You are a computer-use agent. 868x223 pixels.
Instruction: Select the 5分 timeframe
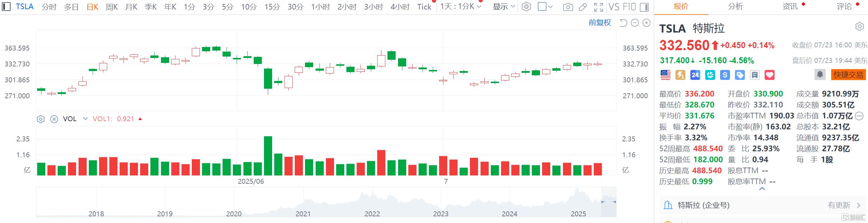click(x=228, y=7)
